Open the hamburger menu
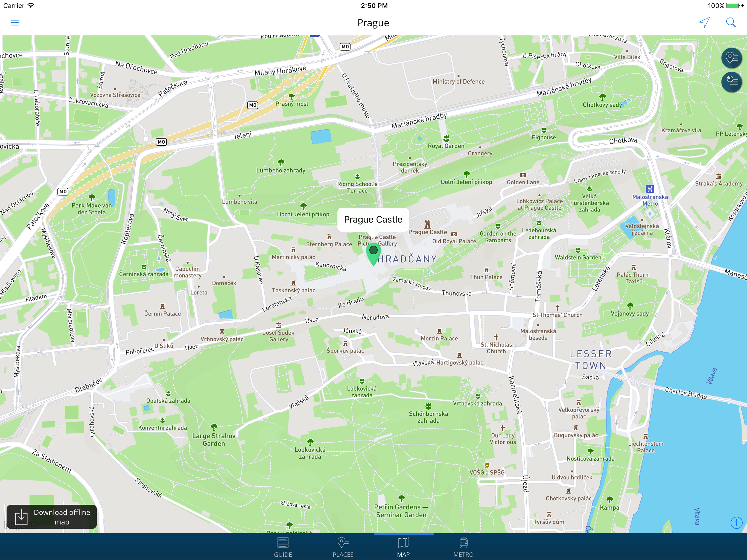Viewport: 747px width, 560px height. point(15,23)
